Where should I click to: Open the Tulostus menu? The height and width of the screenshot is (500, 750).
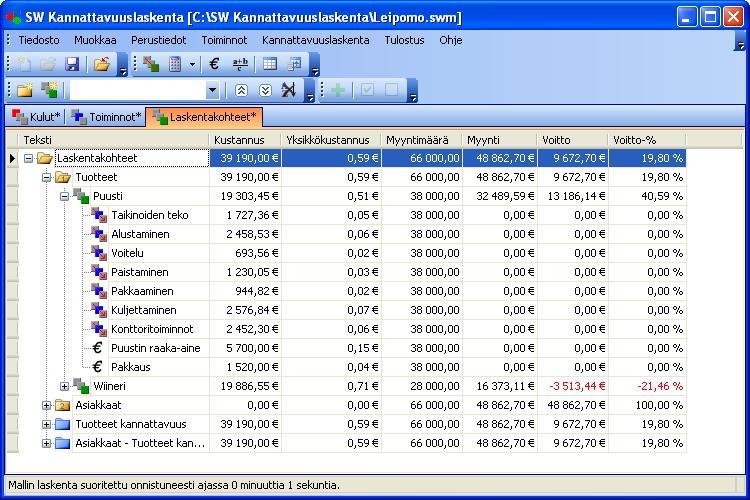[x=405, y=40]
